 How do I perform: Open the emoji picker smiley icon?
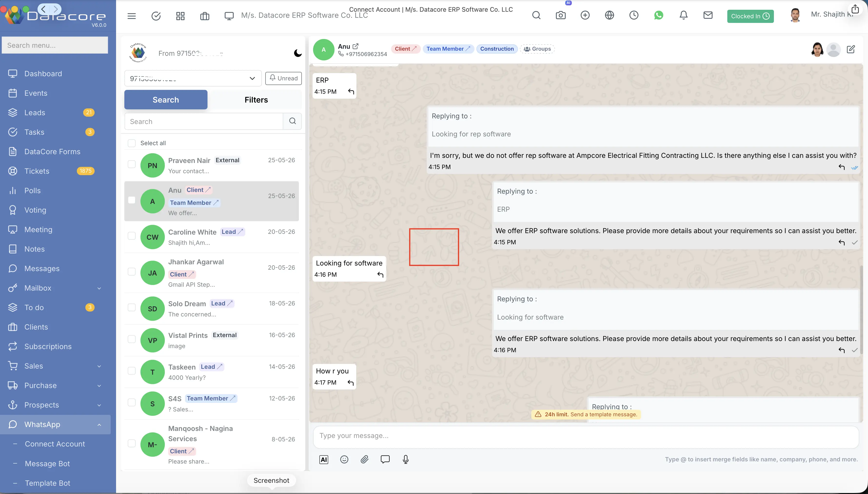pyautogui.click(x=344, y=459)
